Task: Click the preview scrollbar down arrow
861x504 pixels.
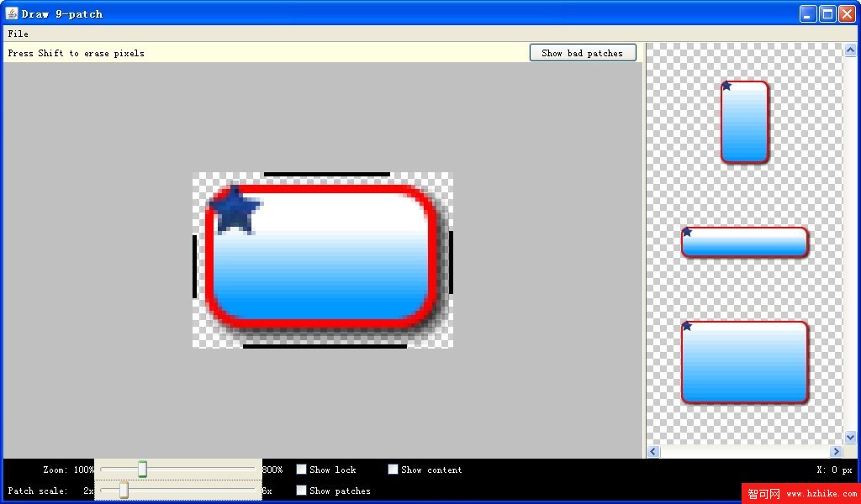Action: [x=850, y=437]
